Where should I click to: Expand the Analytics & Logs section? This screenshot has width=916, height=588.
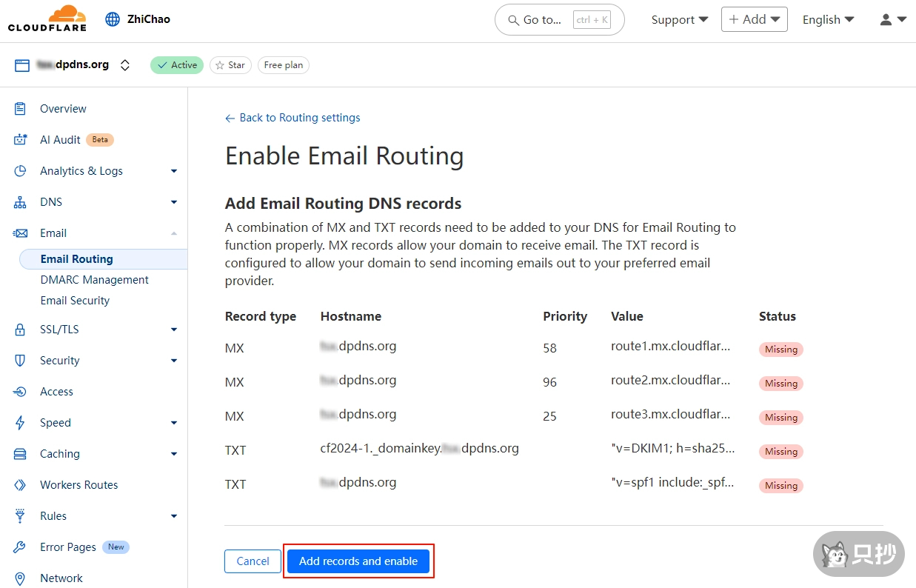click(x=174, y=171)
